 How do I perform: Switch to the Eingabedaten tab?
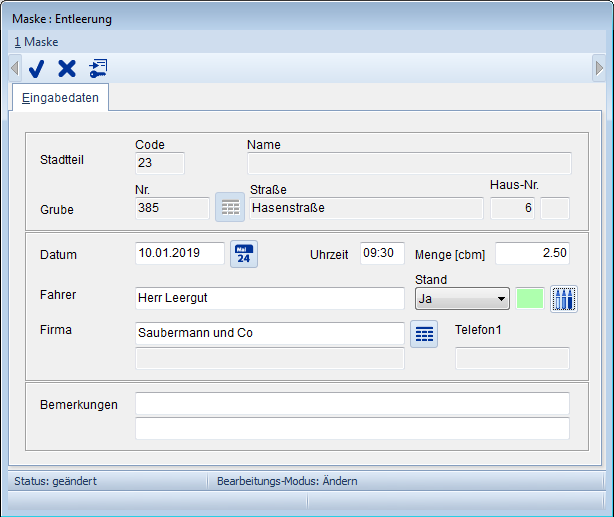(60, 98)
